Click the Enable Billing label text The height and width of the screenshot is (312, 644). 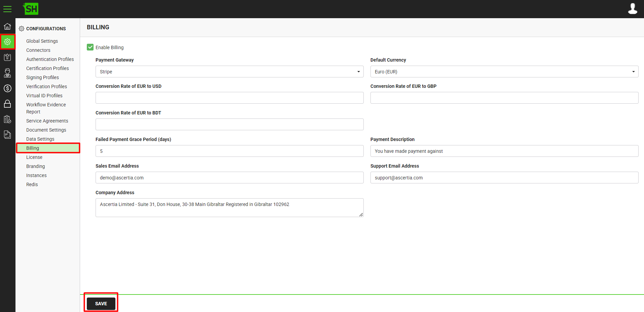pos(109,47)
